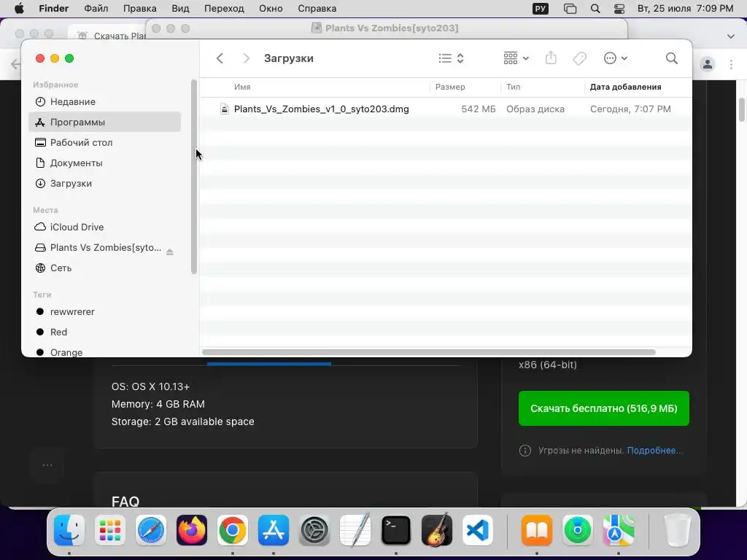747x560 pixels.
Task: Select Plants_Vs_Zombies_v1_0_syto203.dmg file
Action: 321,109
